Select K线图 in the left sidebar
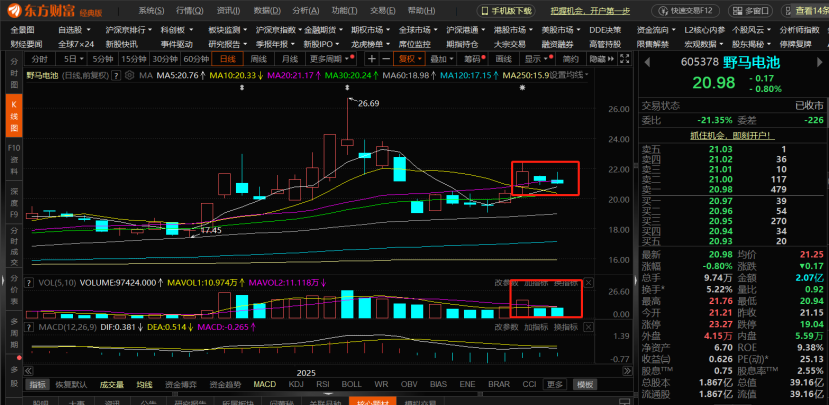The width and height of the screenshot is (829, 405). click(14, 115)
